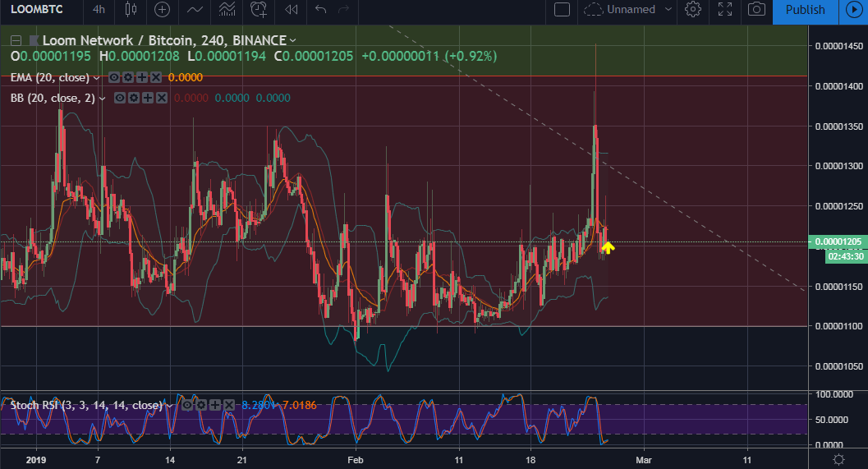The height and width of the screenshot is (469, 868).
Task: Click the current price label 0.00001205
Action: coord(838,242)
